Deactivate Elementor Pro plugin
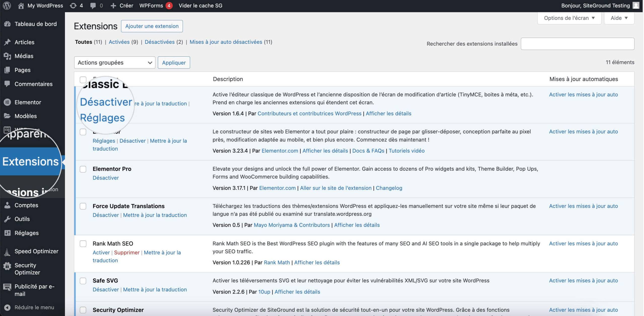Image resolution: width=644 pixels, height=316 pixels. [106, 178]
